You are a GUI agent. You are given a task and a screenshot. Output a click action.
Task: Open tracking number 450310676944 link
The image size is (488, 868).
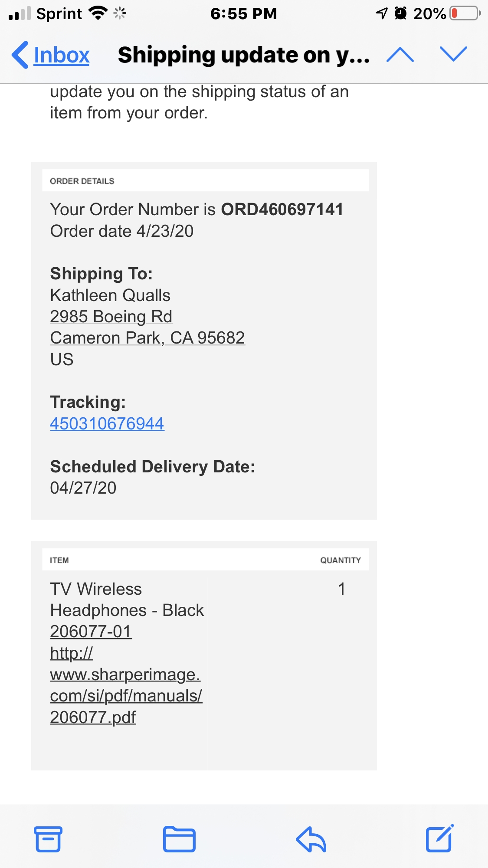tap(107, 423)
